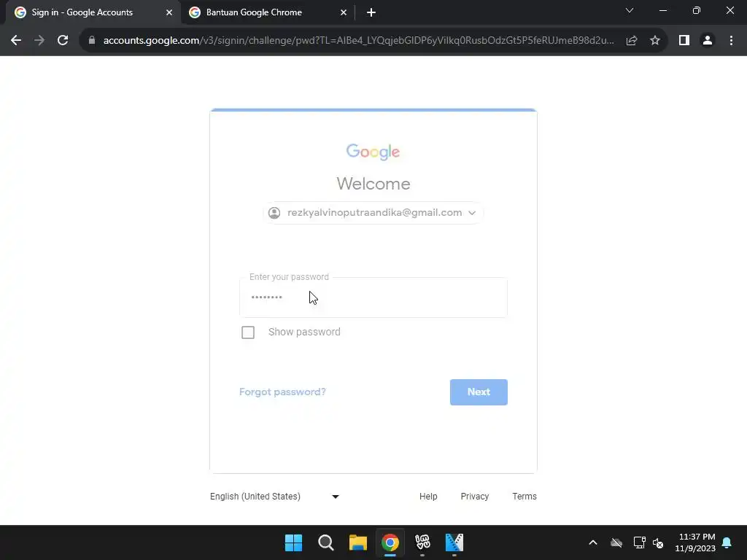Show hidden system tray icons
The image size is (747, 560).
(593, 542)
